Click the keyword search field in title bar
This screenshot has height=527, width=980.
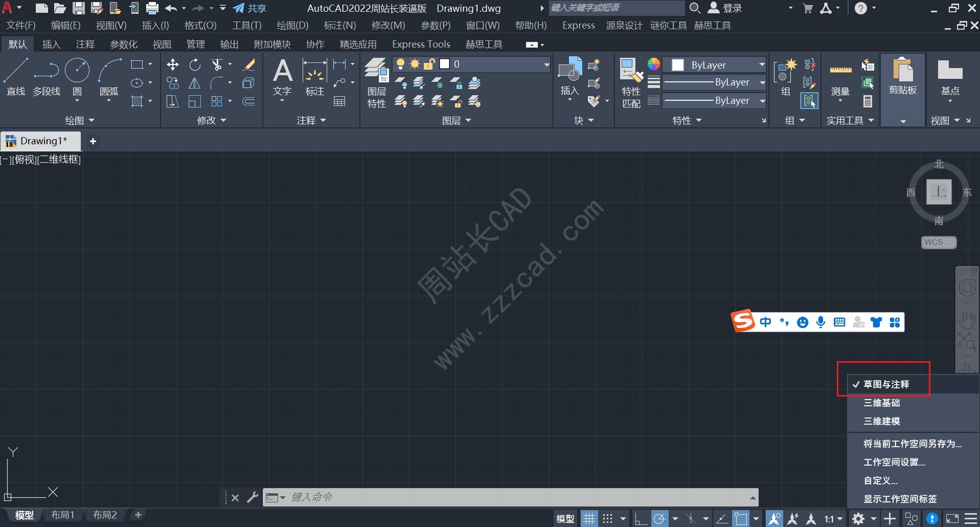[x=617, y=8]
